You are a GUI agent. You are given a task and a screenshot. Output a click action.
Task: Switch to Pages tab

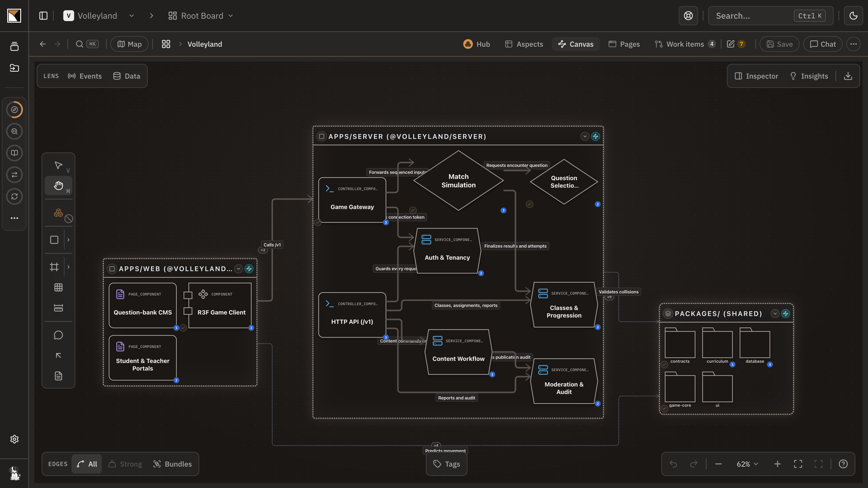pyautogui.click(x=624, y=44)
